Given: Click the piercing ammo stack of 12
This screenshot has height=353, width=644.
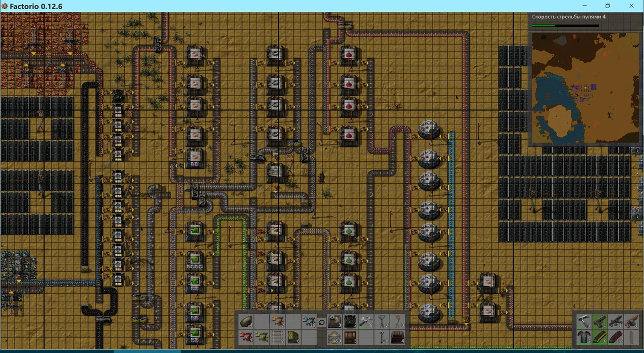Looking at the screenshot, I should click(x=616, y=337).
